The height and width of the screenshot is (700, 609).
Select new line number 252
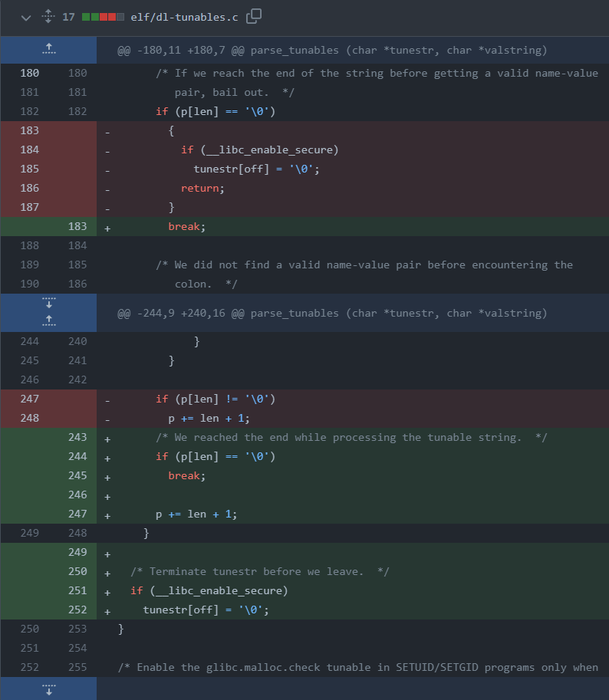[x=77, y=610]
